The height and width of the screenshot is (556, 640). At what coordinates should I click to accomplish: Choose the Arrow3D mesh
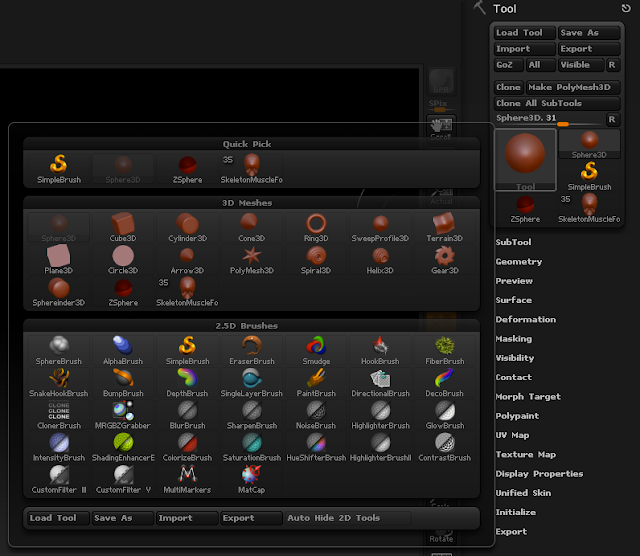187,260
